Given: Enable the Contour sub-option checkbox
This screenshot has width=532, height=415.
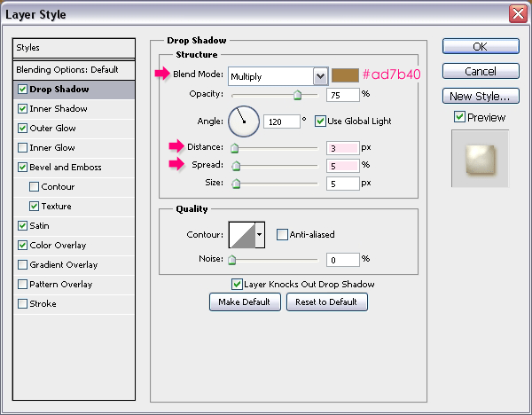Looking at the screenshot, I should point(34,186).
